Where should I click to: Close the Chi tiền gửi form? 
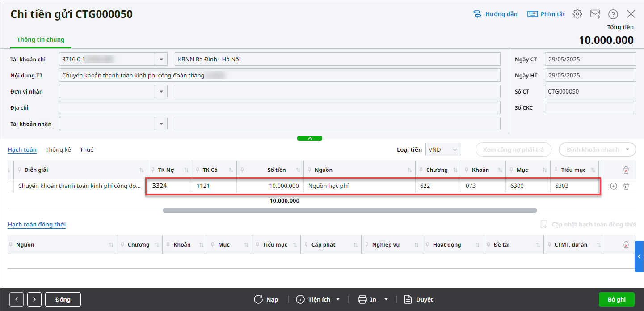click(631, 14)
